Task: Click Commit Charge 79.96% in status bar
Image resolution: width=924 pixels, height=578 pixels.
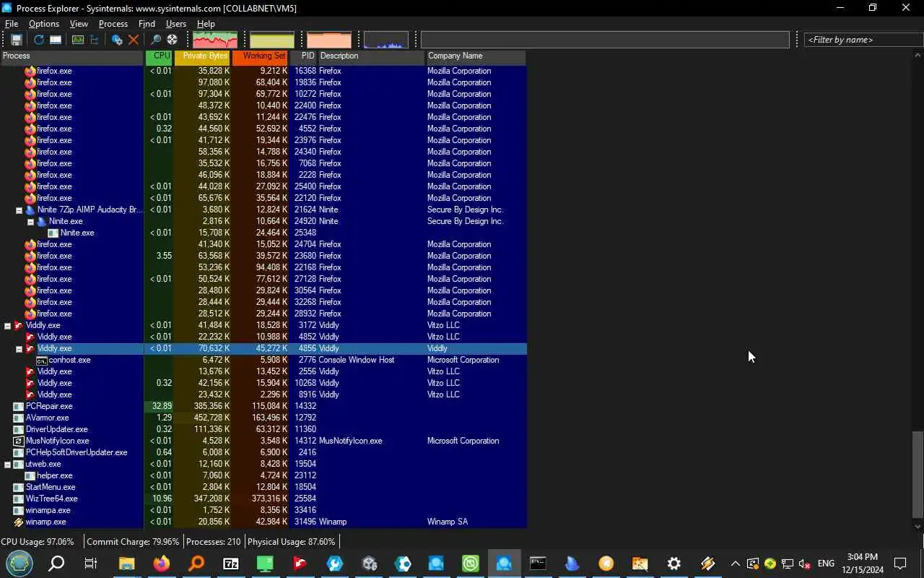Action: coord(133,542)
